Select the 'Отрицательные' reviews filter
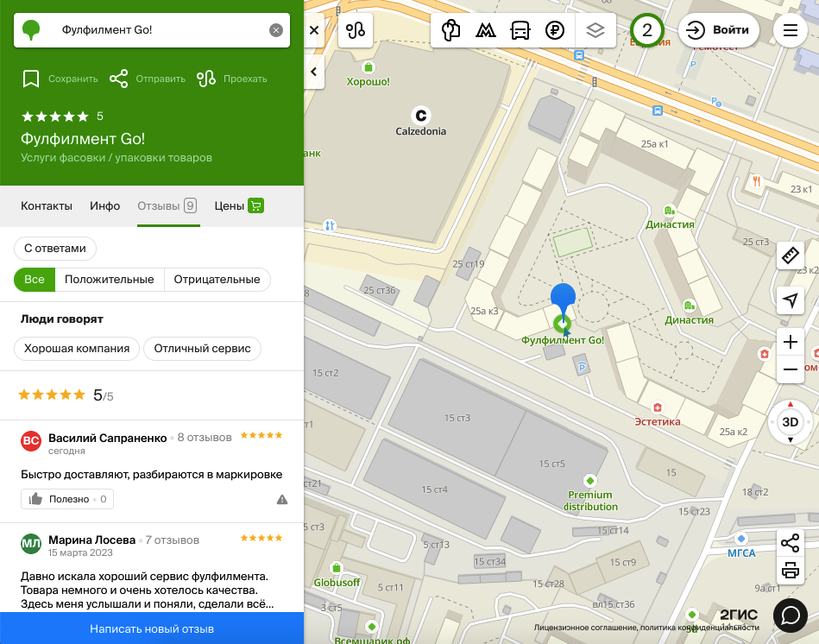Image resolution: width=819 pixels, height=644 pixels. [x=217, y=280]
